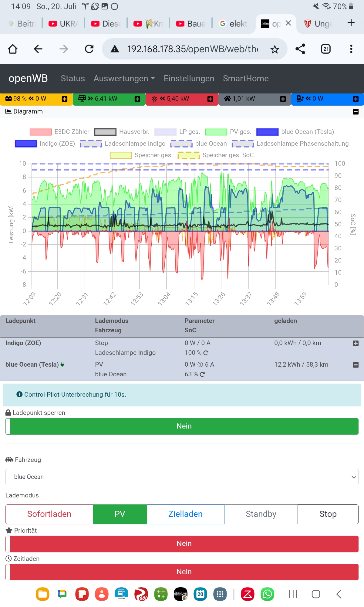Open the Auswertungen dropdown menu
This screenshot has height=607, width=364.
point(124,78)
